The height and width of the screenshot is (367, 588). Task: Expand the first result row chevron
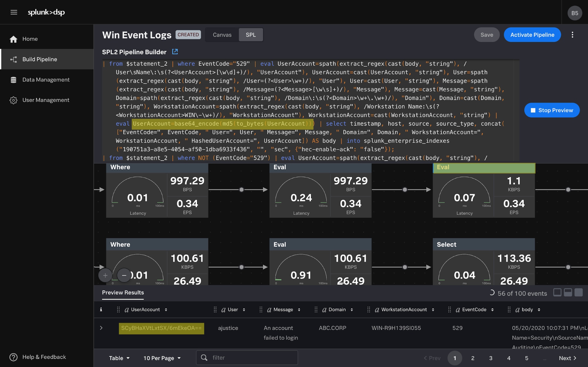(x=101, y=328)
